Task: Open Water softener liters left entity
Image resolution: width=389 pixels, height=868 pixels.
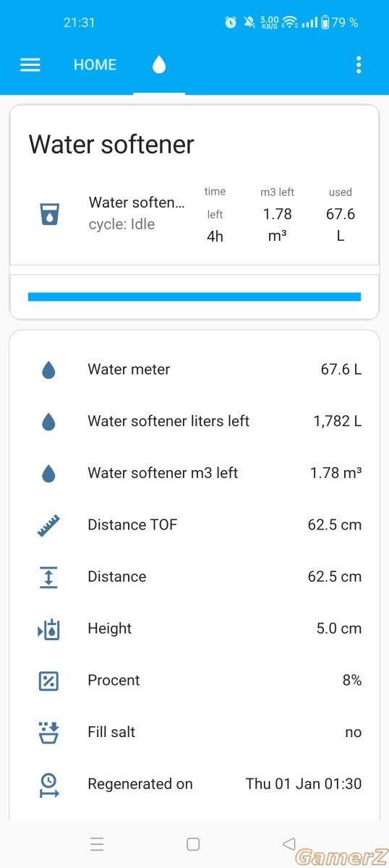Action: point(194,421)
